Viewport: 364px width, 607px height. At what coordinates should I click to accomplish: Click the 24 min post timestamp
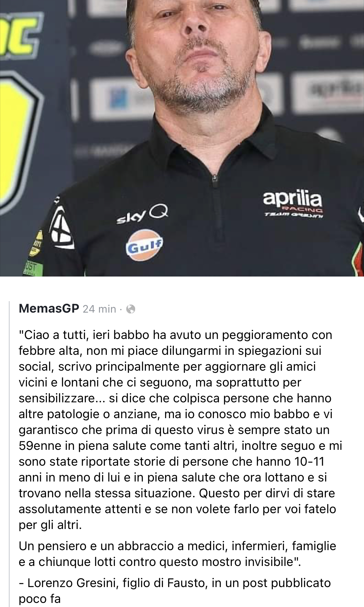[100, 309]
